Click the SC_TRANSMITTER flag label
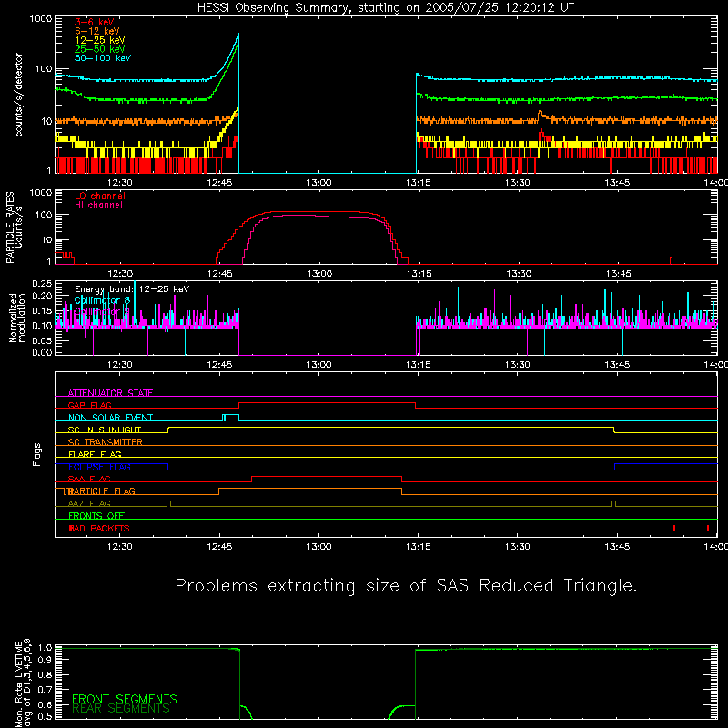The height and width of the screenshot is (728, 728). tap(106, 442)
